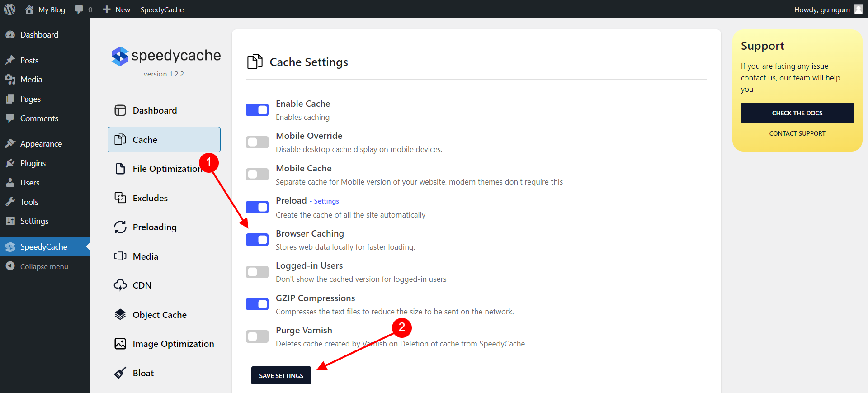The image size is (868, 393).
Task: Click the 'Cache Settings' heading text
Action: [309, 62]
